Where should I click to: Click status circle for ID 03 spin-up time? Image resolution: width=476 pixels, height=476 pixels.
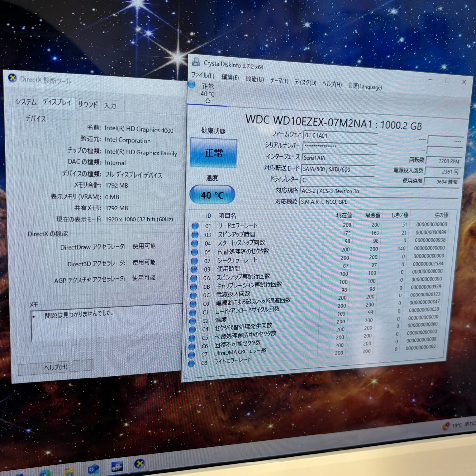[x=195, y=235]
